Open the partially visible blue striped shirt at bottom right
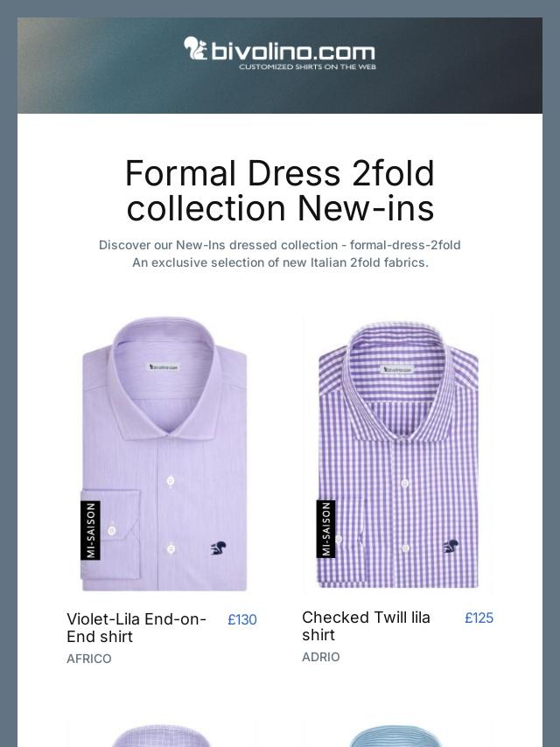Viewport: 560px width, 747px height. (x=398, y=733)
